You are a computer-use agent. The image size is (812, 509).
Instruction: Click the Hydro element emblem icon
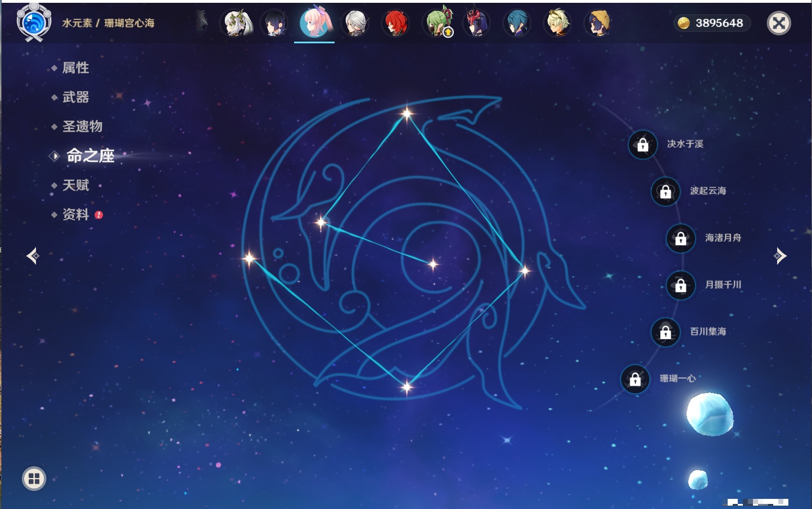[x=34, y=22]
